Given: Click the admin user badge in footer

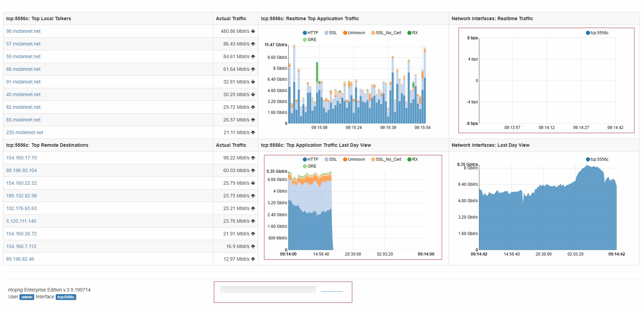Looking at the screenshot, I should [27, 297].
